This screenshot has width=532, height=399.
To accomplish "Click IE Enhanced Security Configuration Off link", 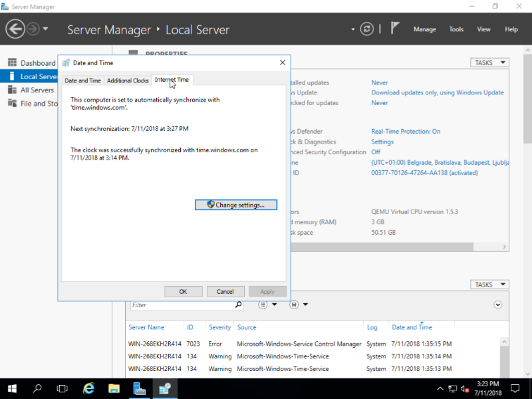I will (376, 152).
